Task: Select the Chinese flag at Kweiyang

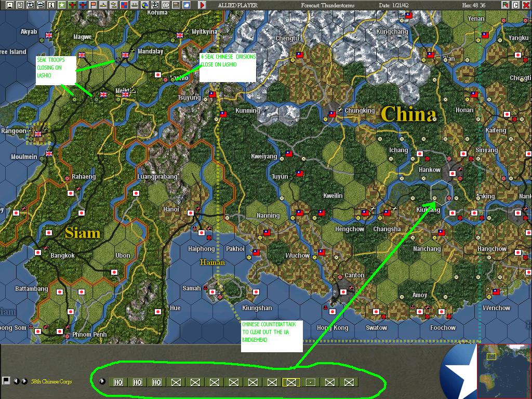Action: click(x=289, y=153)
